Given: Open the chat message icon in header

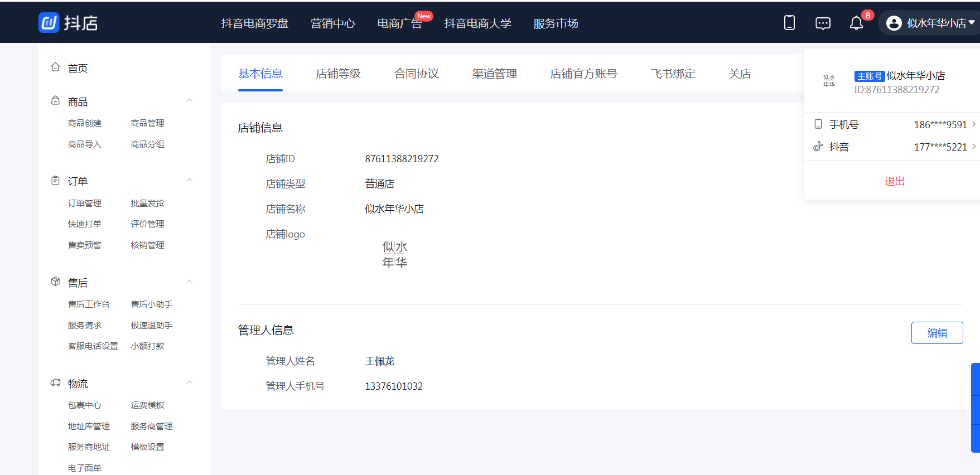Looking at the screenshot, I should click(823, 23).
